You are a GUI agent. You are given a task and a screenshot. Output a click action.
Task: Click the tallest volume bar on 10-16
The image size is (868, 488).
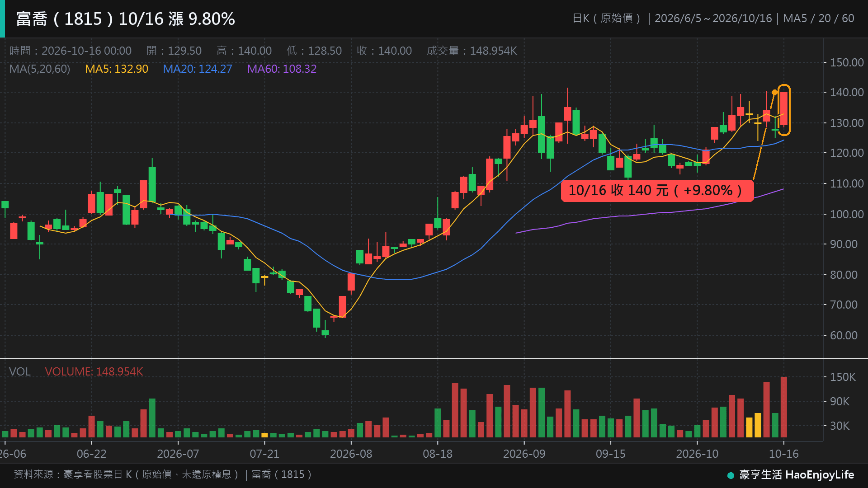tap(784, 407)
